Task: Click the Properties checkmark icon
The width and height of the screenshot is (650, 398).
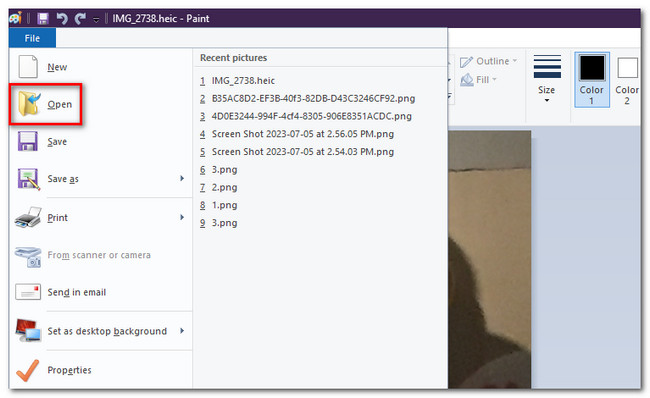Action: click(28, 370)
